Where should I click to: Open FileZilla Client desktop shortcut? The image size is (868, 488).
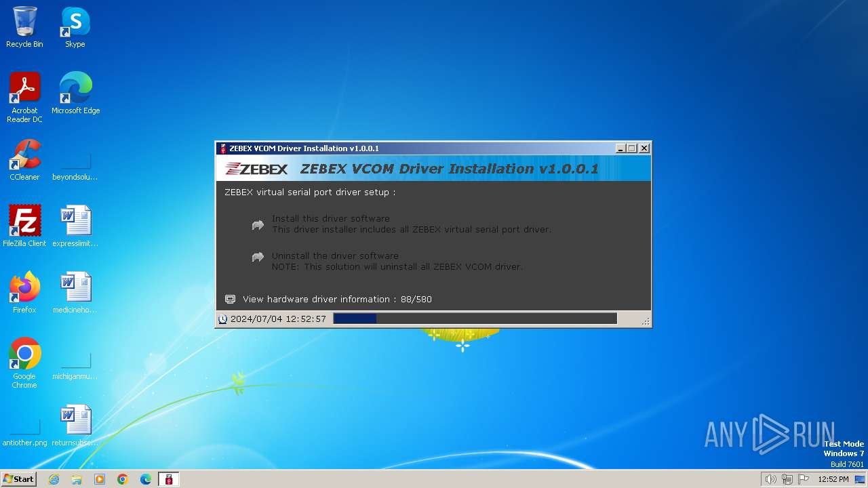(x=24, y=226)
